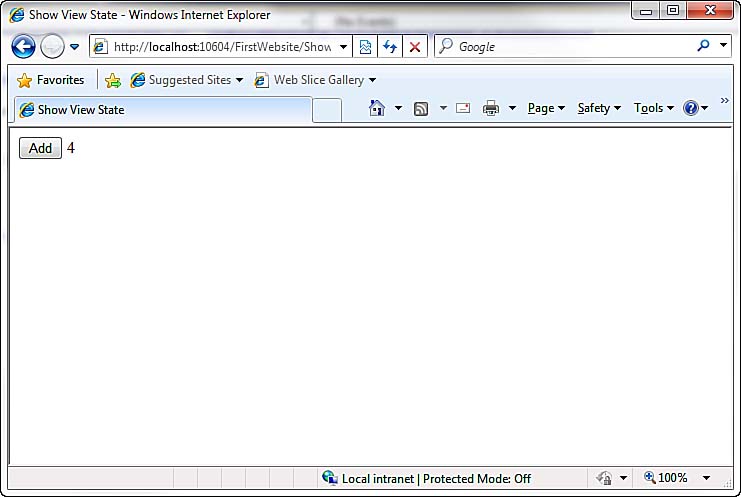Click the Refresh icon

tap(390, 47)
